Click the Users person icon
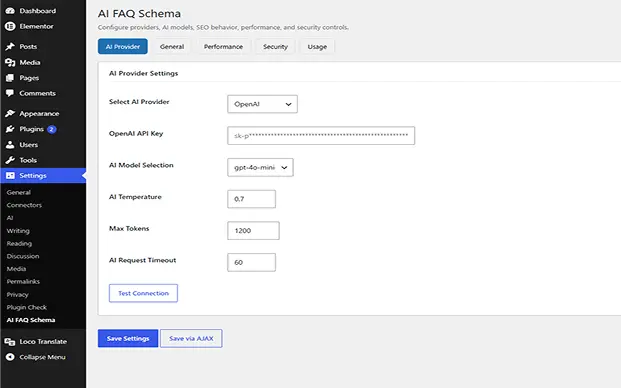 point(10,145)
